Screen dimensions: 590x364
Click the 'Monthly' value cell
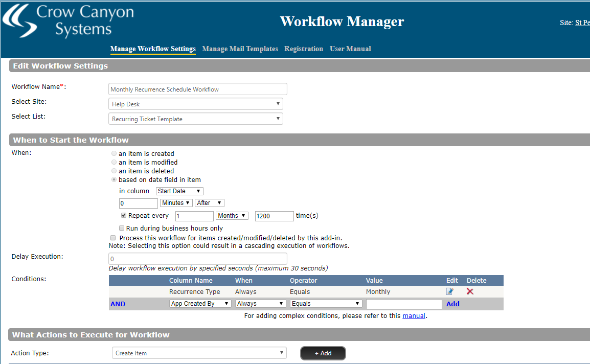(378, 292)
